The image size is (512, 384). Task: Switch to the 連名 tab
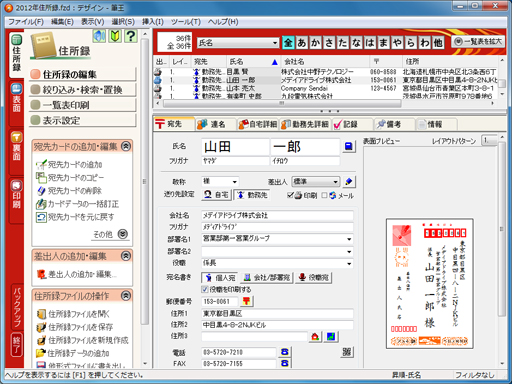215,124
